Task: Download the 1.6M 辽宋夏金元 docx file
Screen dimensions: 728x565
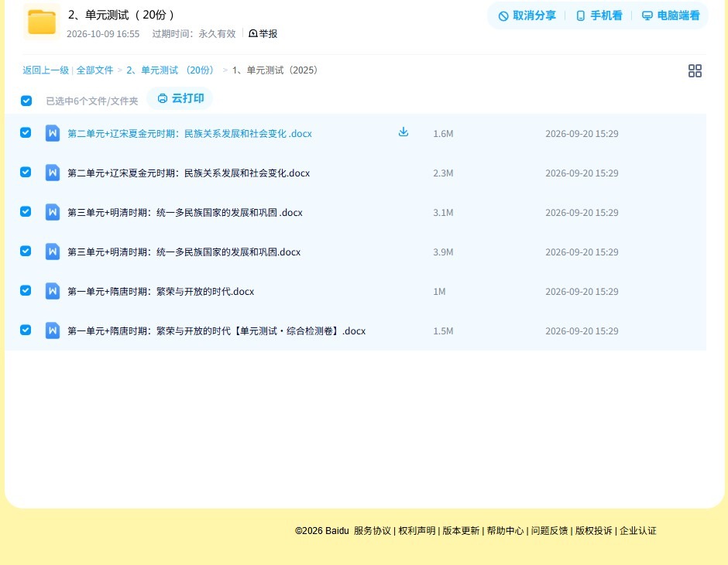Action: [x=403, y=132]
